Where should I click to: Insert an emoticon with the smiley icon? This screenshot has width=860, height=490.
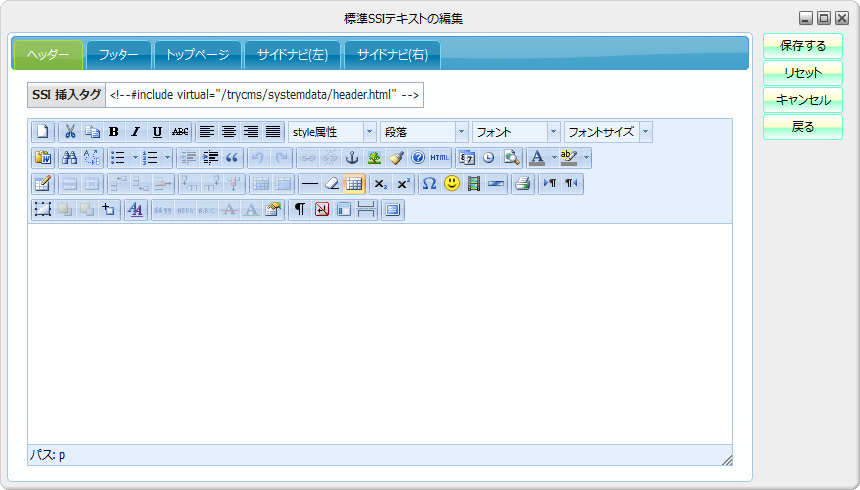coord(452,184)
